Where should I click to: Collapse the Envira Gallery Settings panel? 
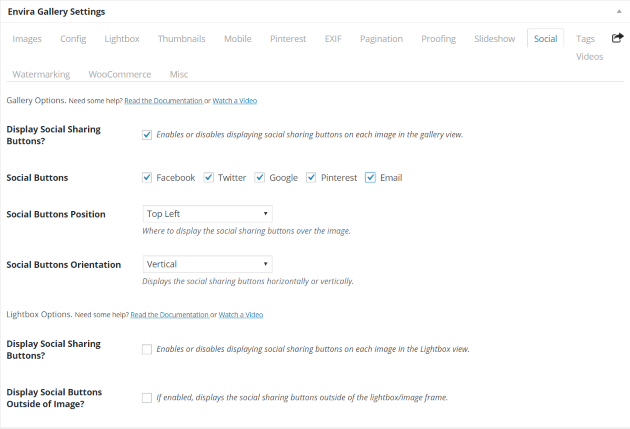click(619, 12)
